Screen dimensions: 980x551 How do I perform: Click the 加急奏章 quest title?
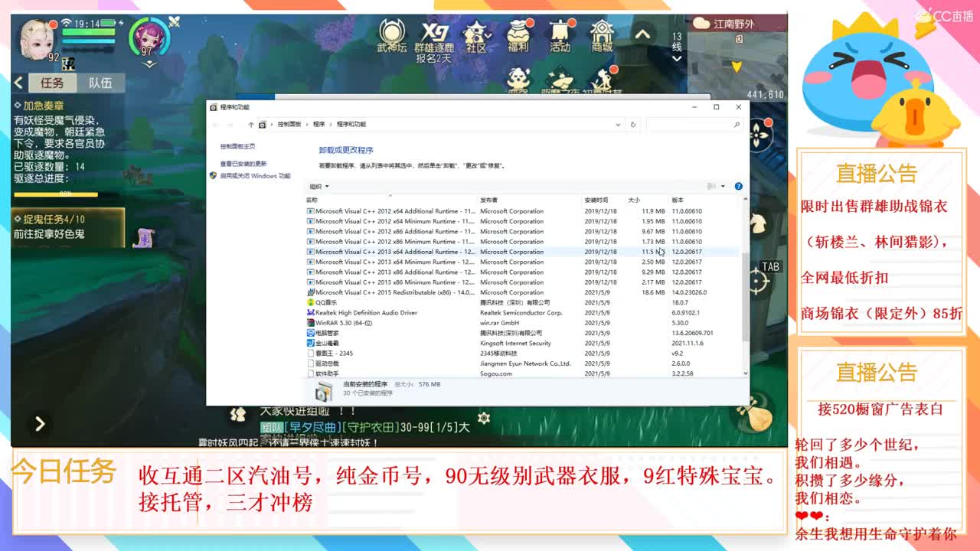pos(44,106)
